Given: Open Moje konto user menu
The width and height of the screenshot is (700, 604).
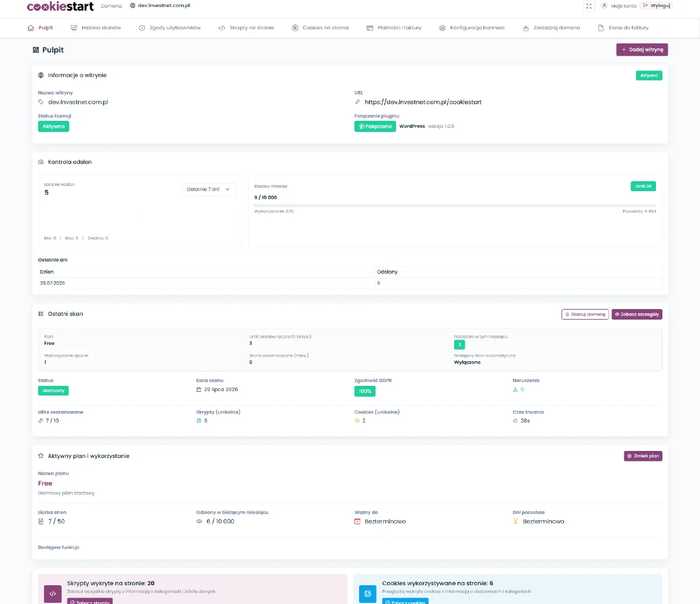Looking at the screenshot, I should (x=619, y=6).
